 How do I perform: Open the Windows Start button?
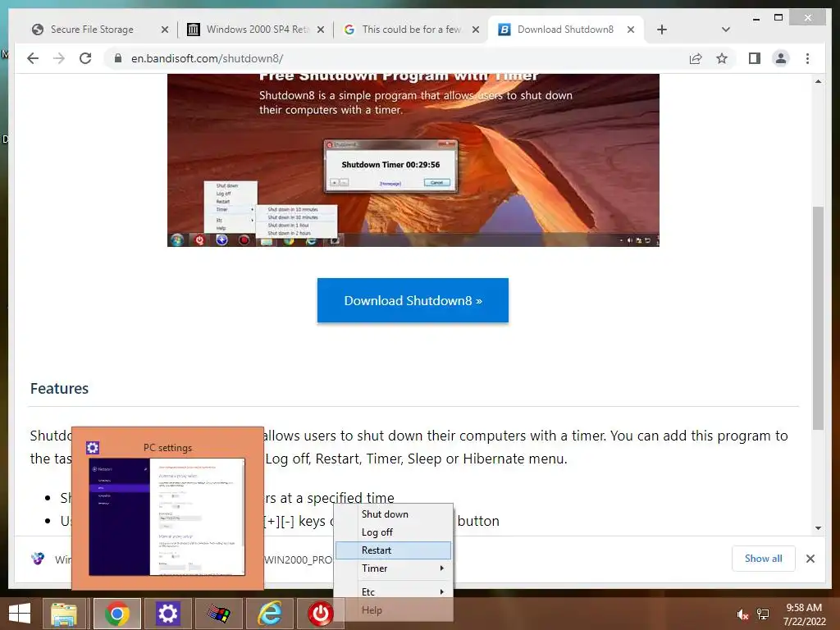click(x=20, y=614)
